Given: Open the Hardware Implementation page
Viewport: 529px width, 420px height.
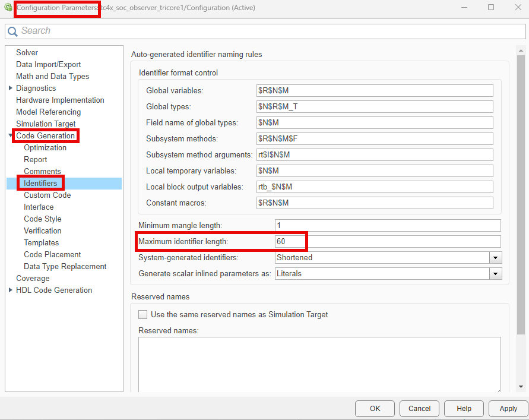Looking at the screenshot, I should pos(59,100).
